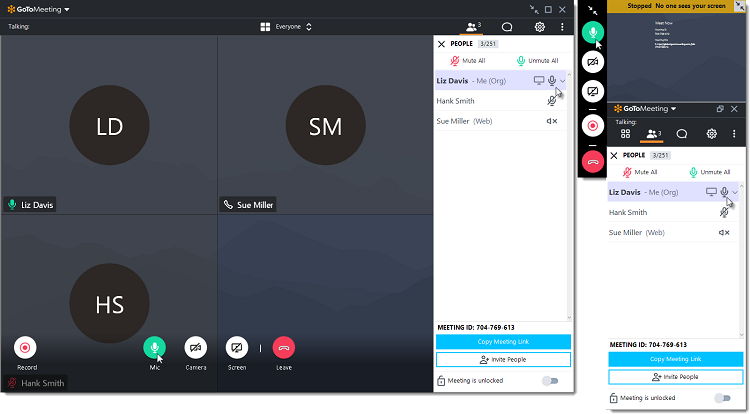
Task: Open the three-dot More menu in main window toolbar
Action: (562, 27)
